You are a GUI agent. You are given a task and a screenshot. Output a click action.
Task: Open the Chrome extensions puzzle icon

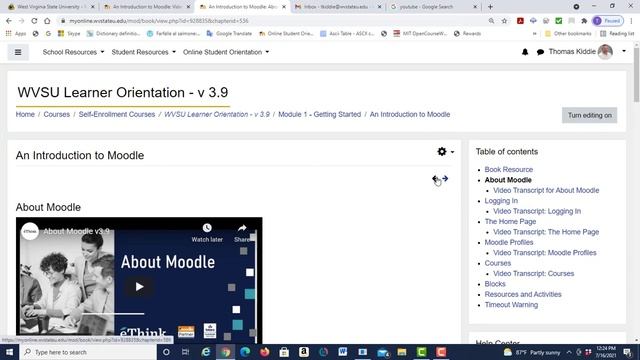584,21
